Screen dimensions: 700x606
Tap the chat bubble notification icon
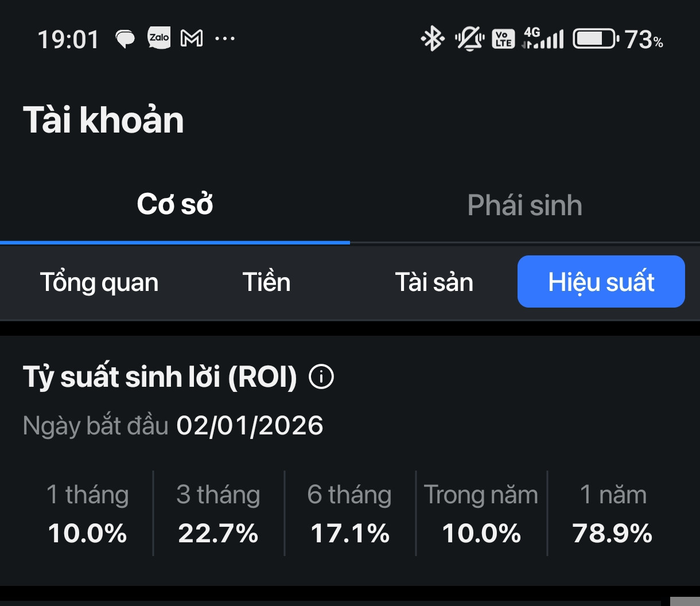pyautogui.click(x=125, y=39)
